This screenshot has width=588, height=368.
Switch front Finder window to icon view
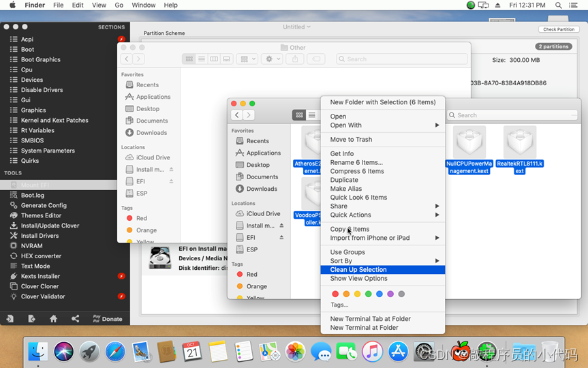click(299, 115)
